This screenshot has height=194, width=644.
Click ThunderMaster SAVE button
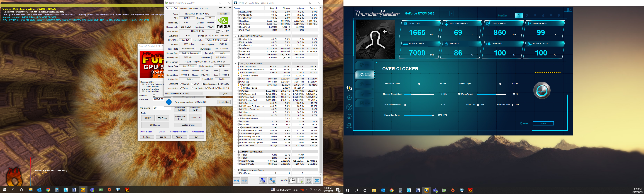[x=543, y=123]
